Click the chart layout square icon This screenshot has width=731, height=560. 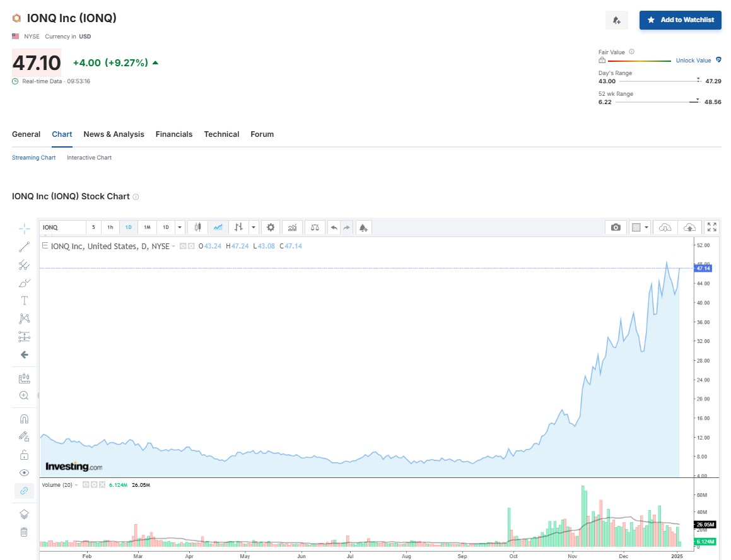click(x=636, y=227)
